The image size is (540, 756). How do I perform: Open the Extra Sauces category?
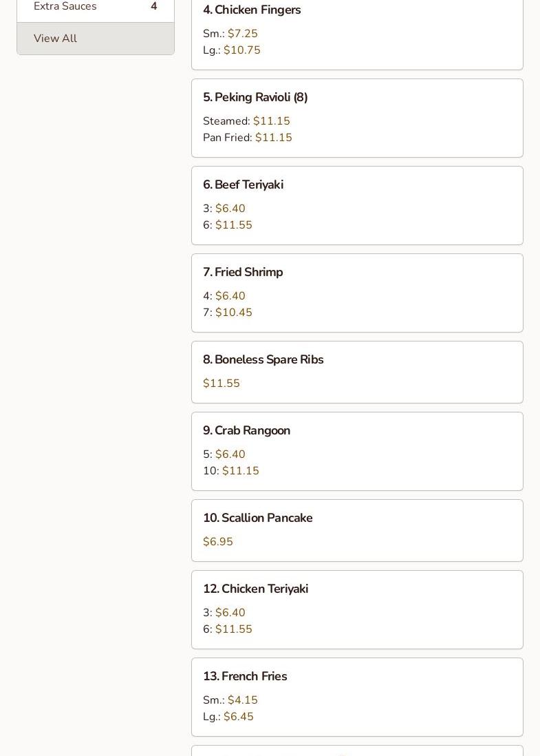tap(65, 7)
